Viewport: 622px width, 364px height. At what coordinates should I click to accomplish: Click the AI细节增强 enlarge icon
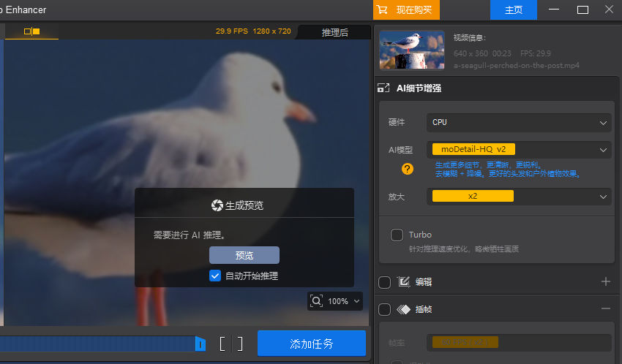pos(383,88)
